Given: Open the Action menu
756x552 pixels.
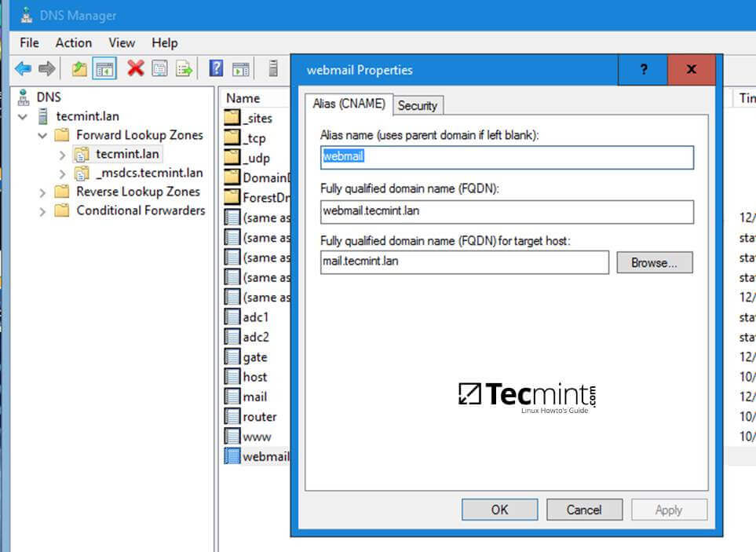Looking at the screenshot, I should tap(74, 43).
